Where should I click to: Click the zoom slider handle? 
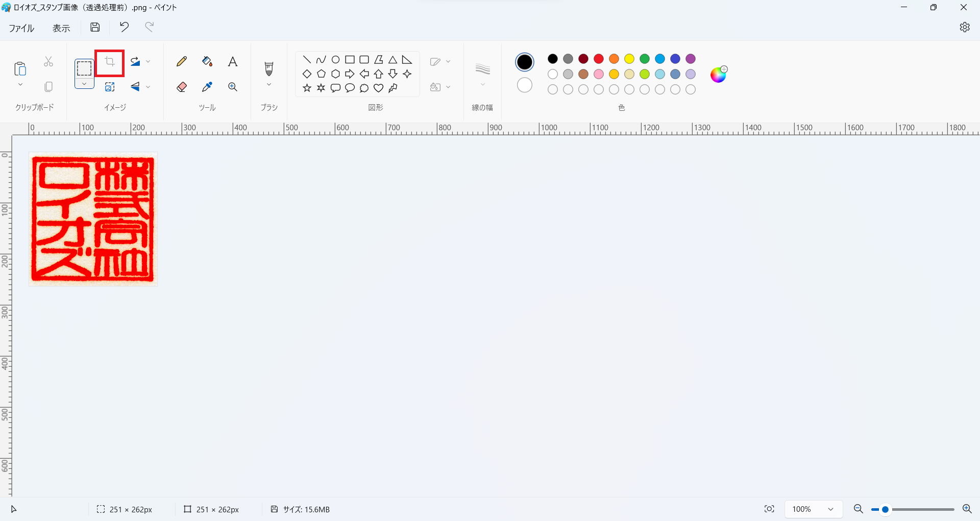pyautogui.click(x=885, y=509)
